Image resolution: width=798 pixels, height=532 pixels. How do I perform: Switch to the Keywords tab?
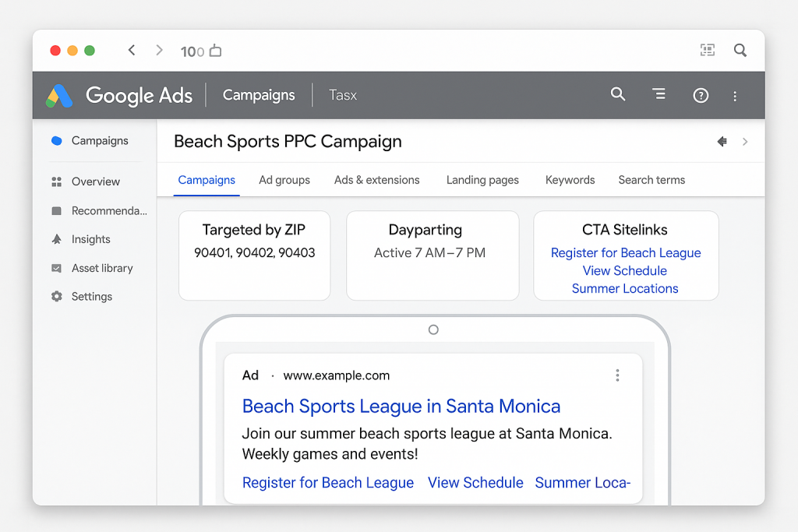pos(570,180)
